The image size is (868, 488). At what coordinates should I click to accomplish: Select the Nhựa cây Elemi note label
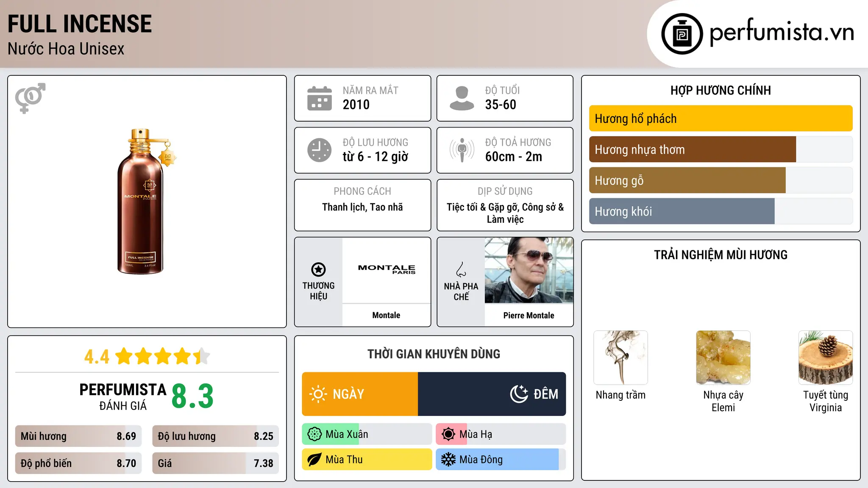pos(723,401)
